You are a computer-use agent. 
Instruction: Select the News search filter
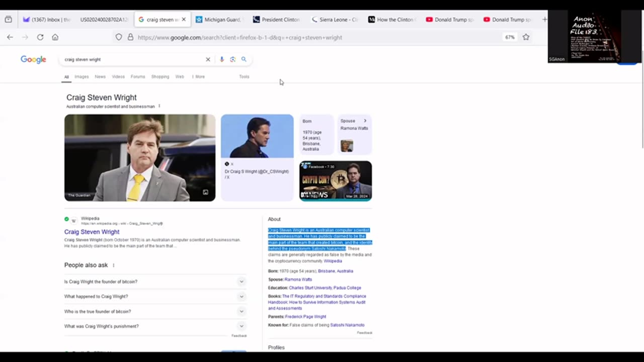[x=100, y=76]
